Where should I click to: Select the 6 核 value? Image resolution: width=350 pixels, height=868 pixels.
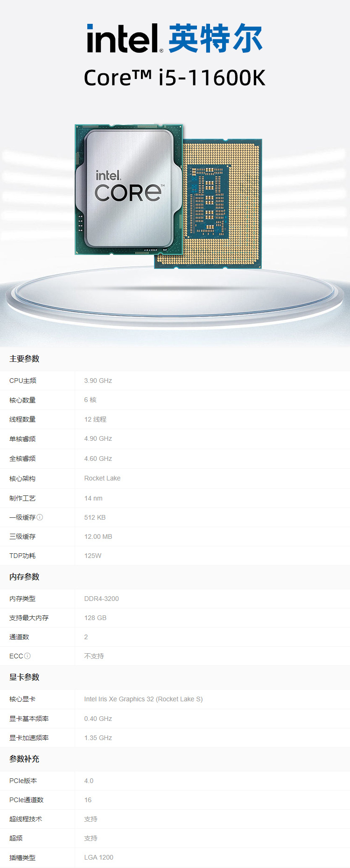click(91, 400)
